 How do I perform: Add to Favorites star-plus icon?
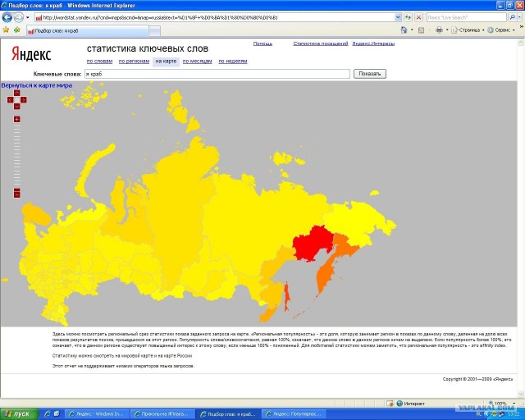pos(17,30)
